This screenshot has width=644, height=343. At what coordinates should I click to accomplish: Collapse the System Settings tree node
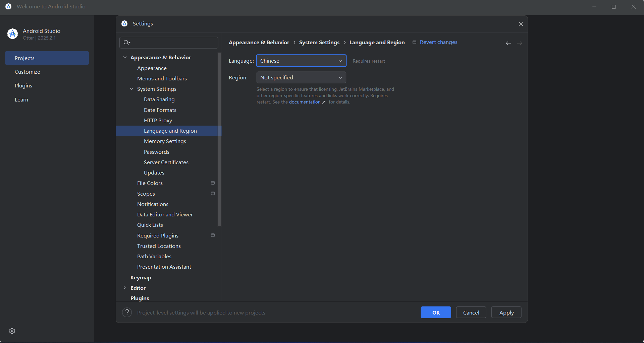tap(131, 89)
